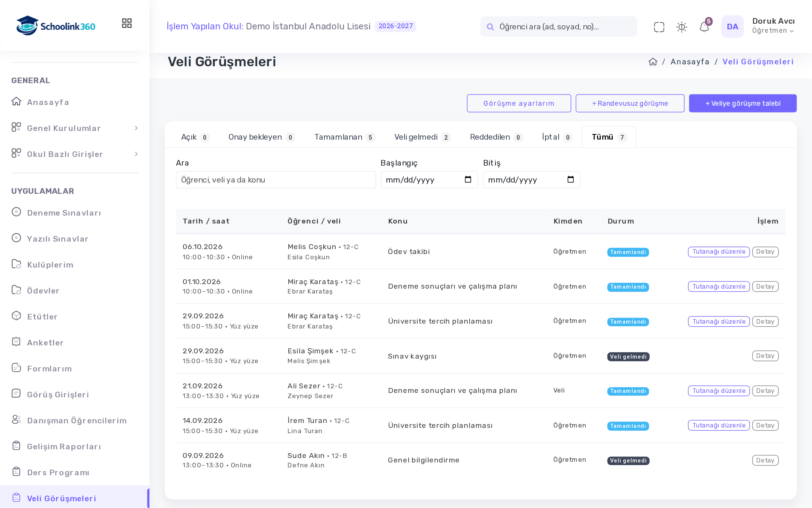Click the 2026-2027 academic year badge
This screenshot has height=508, width=812.
point(395,26)
